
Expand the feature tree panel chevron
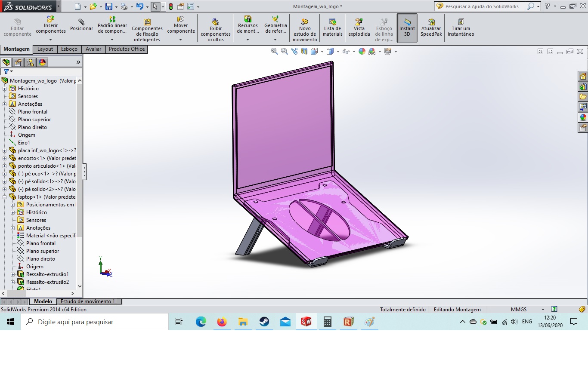point(78,62)
